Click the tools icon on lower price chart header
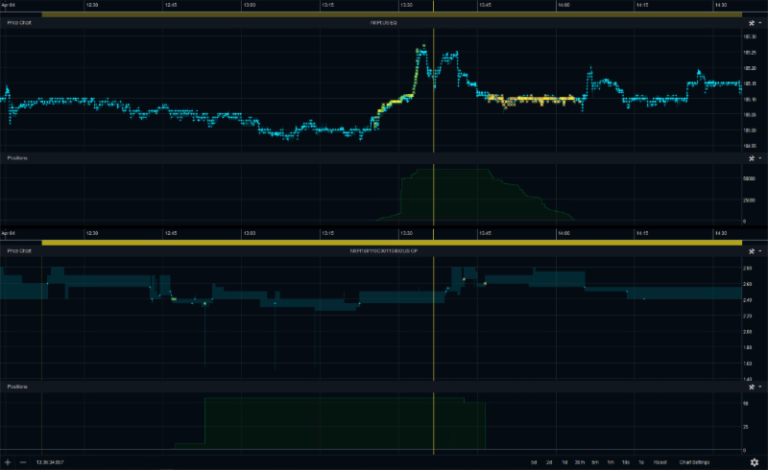The image size is (768, 470). [x=751, y=251]
